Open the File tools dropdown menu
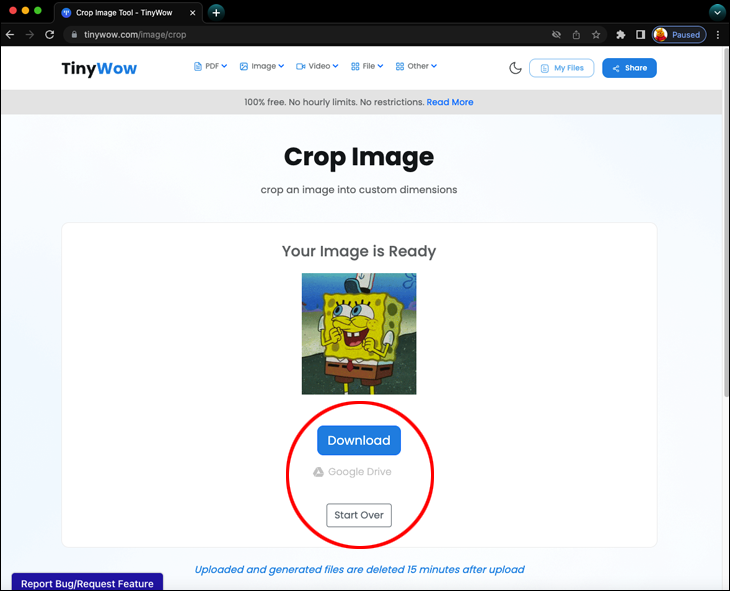The width and height of the screenshot is (730, 591). point(367,66)
